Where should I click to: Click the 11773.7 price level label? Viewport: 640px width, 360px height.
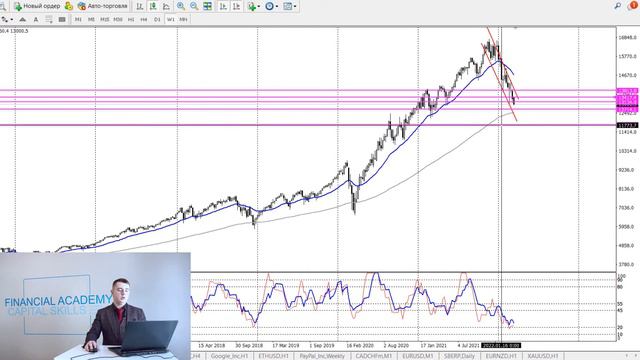pos(627,125)
